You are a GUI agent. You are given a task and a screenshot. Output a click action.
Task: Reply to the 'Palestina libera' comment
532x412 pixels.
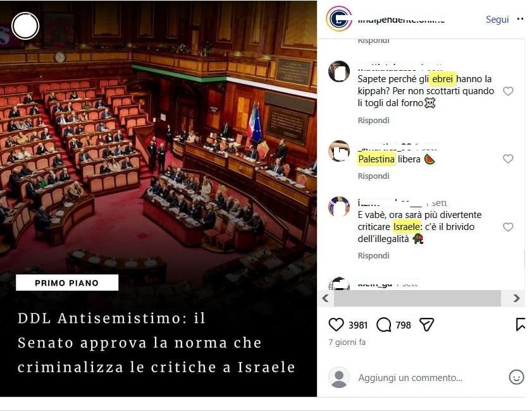pyautogui.click(x=374, y=176)
